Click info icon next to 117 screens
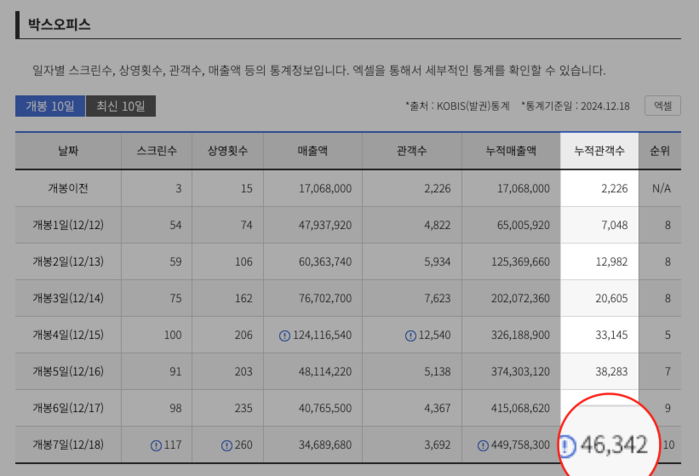This screenshot has height=476, width=699. coord(156,445)
